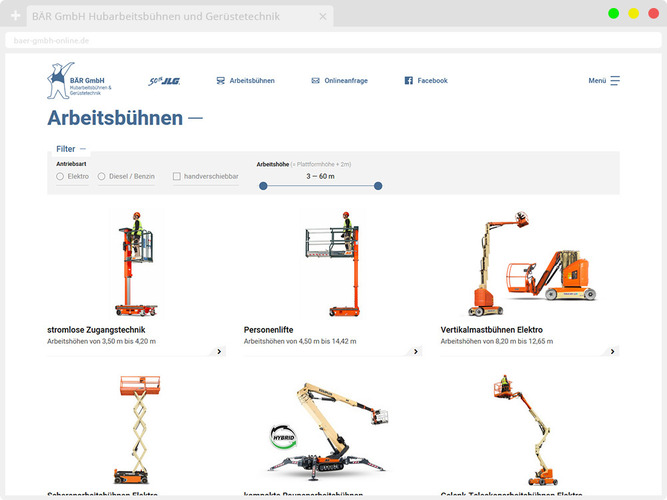The width and height of the screenshot is (667, 500).
Task: Select the Elektro drive type radio
Action: click(x=60, y=176)
